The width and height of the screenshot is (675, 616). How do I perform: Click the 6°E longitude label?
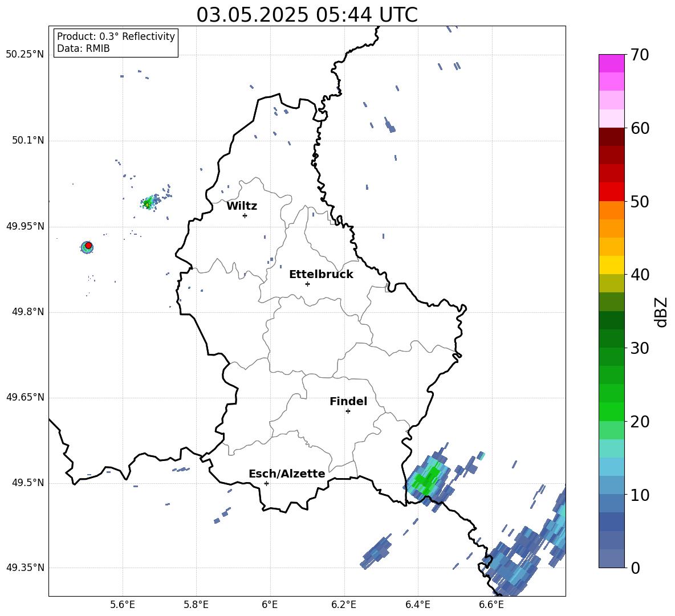(x=270, y=605)
